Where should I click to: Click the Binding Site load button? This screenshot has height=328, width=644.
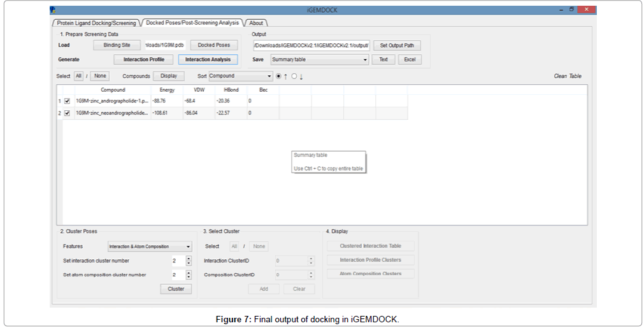tap(117, 45)
